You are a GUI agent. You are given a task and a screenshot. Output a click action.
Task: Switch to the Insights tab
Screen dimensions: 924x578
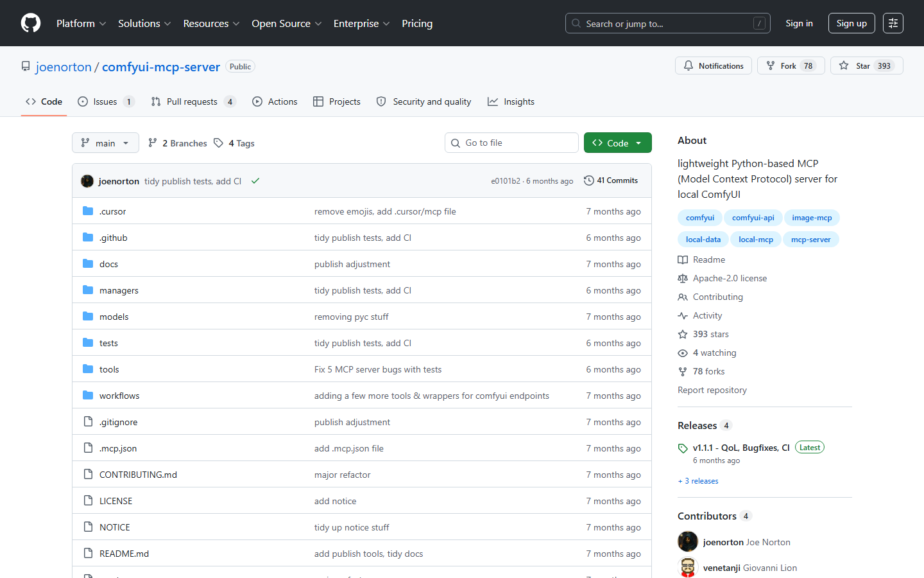pyautogui.click(x=511, y=101)
